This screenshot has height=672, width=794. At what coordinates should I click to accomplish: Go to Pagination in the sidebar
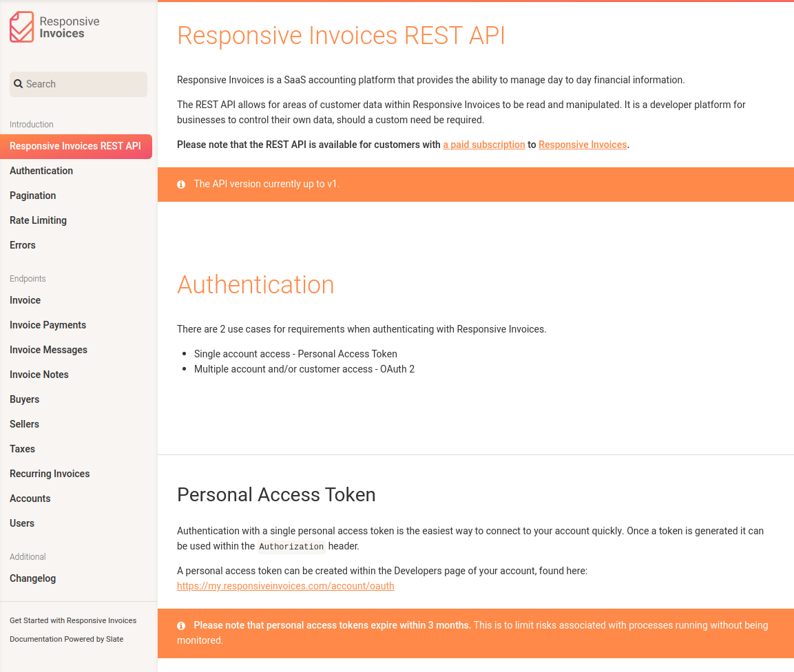point(33,196)
